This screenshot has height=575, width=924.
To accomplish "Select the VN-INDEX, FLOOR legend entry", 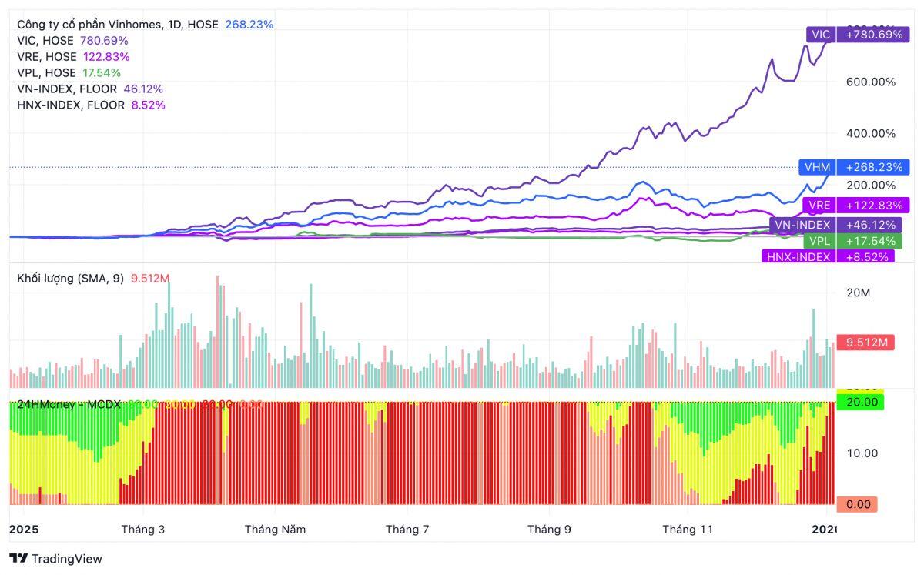I will point(67,89).
